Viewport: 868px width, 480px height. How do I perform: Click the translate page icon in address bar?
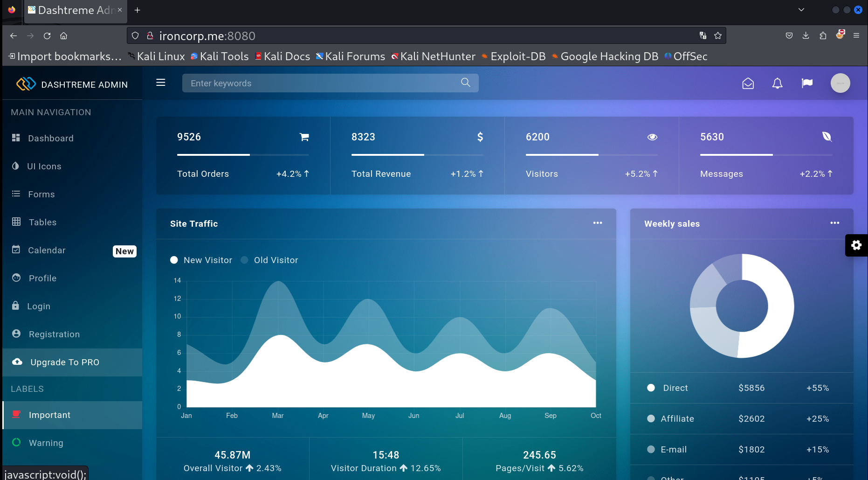(703, 35)
